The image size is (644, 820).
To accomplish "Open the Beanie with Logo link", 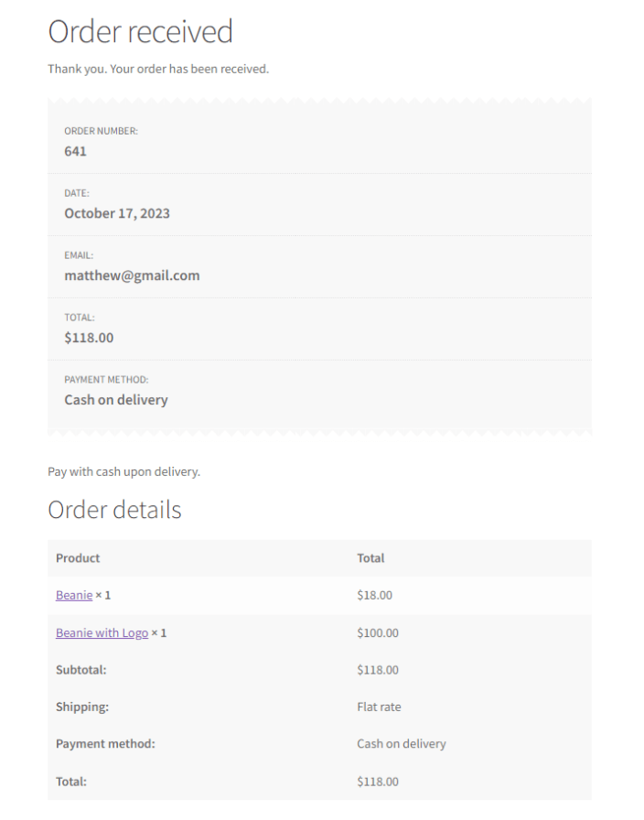I will pyautogui.click(x=102, y=632).
